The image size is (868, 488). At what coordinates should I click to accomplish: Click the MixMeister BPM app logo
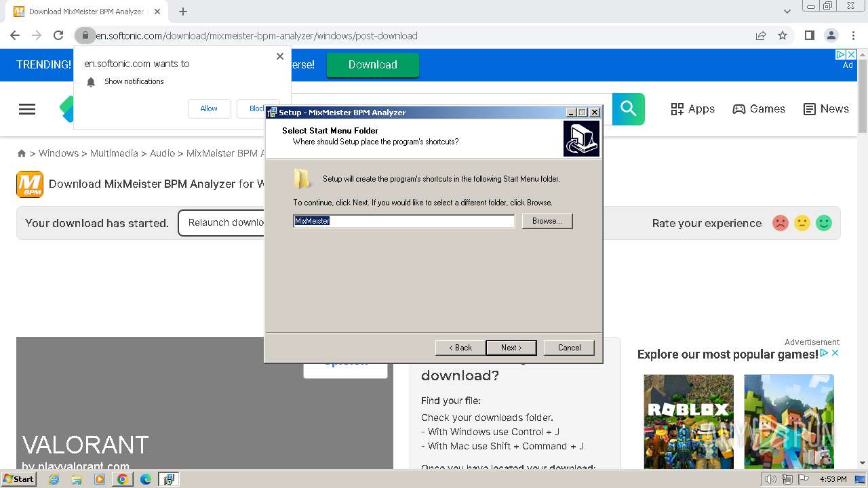coord(30,184)
